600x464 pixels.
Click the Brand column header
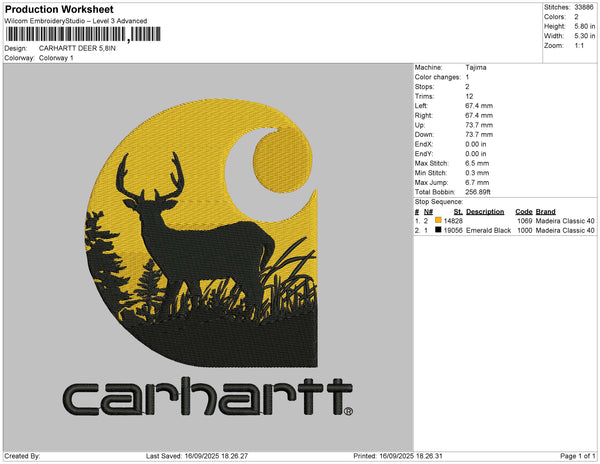[x=545, y=212]
